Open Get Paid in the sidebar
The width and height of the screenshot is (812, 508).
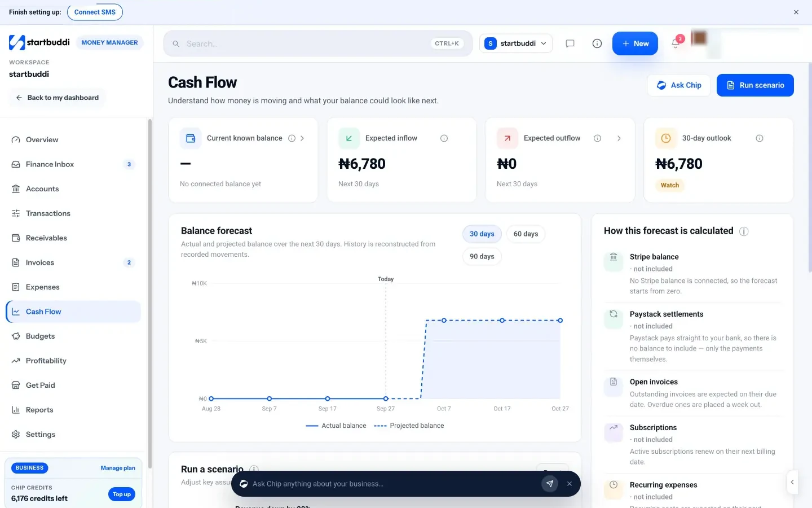[73, 386]
